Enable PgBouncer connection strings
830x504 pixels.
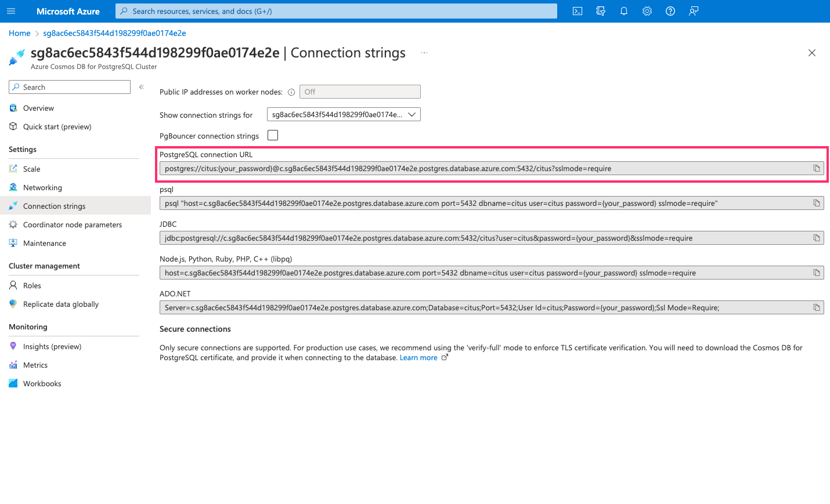pos(272,135)
